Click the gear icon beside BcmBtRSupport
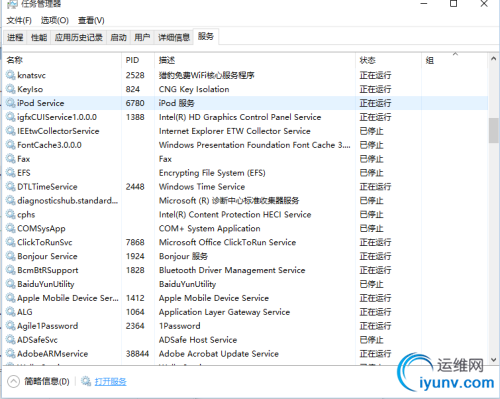500x399 pixels. click(x=11, y=270)
